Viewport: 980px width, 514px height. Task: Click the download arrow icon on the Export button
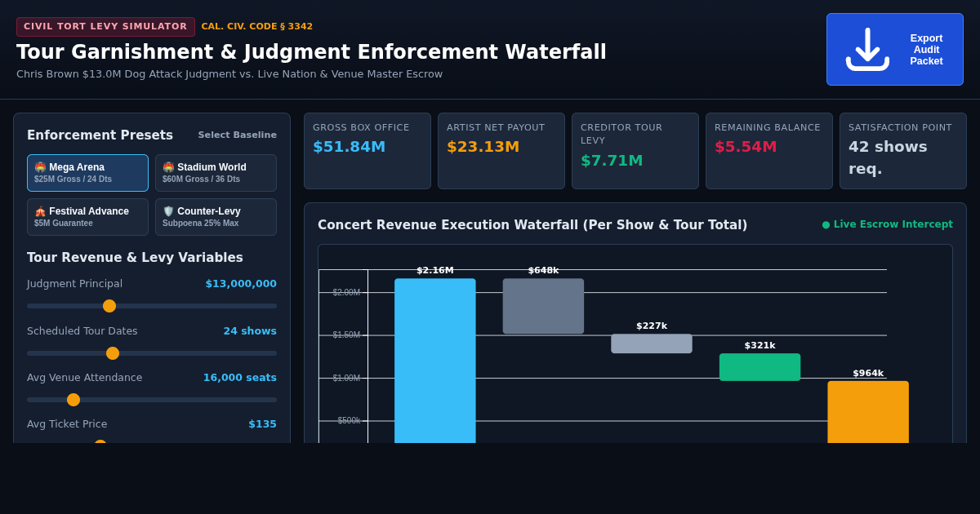867,50
